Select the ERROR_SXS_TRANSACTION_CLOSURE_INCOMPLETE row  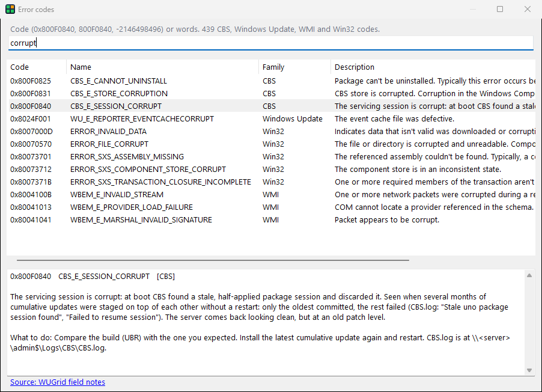click(271, 182)
